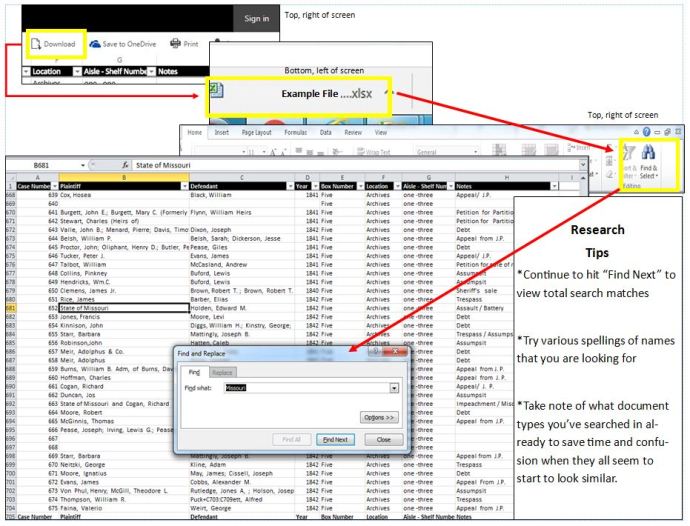Screen dimensions: 690x526
Task: Close the Find and Replace dialog
Action: coord(383,439)
